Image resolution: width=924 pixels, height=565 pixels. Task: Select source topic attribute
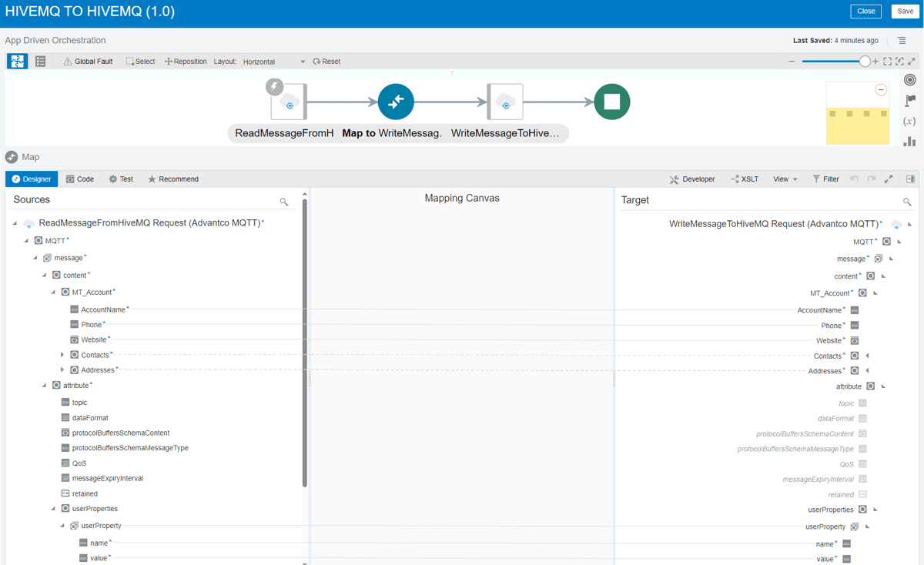coord(79,403)
